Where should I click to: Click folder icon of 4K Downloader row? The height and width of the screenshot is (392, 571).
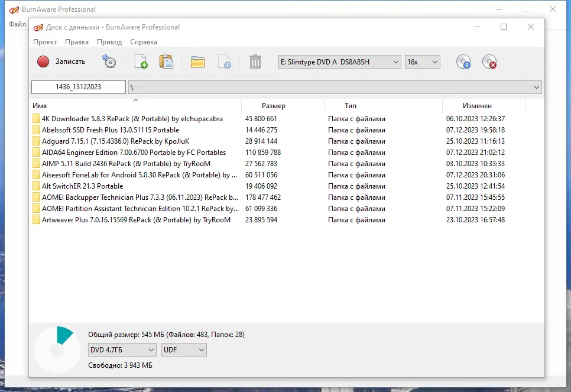point(36,119)
